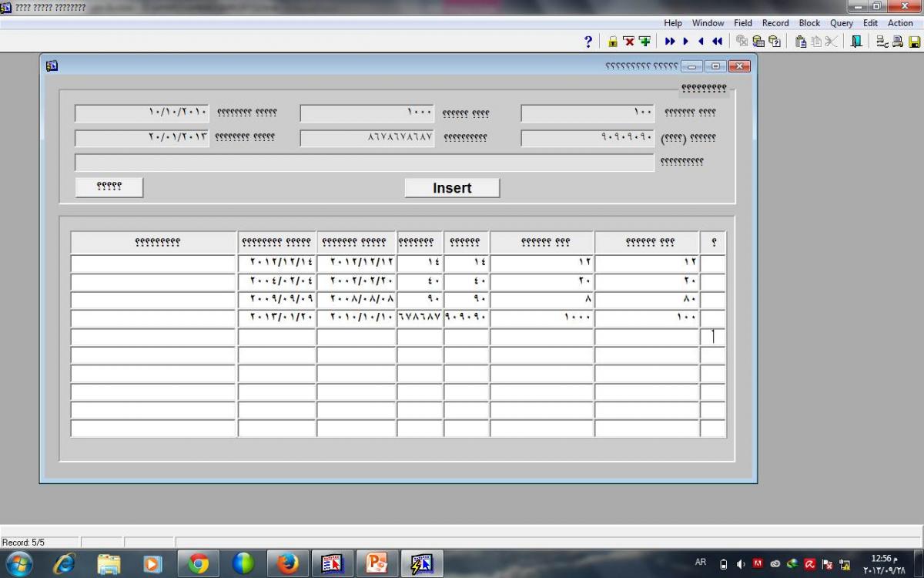
Task: Open Google Chrome from the taskbar
Action: tap(199, 564)
